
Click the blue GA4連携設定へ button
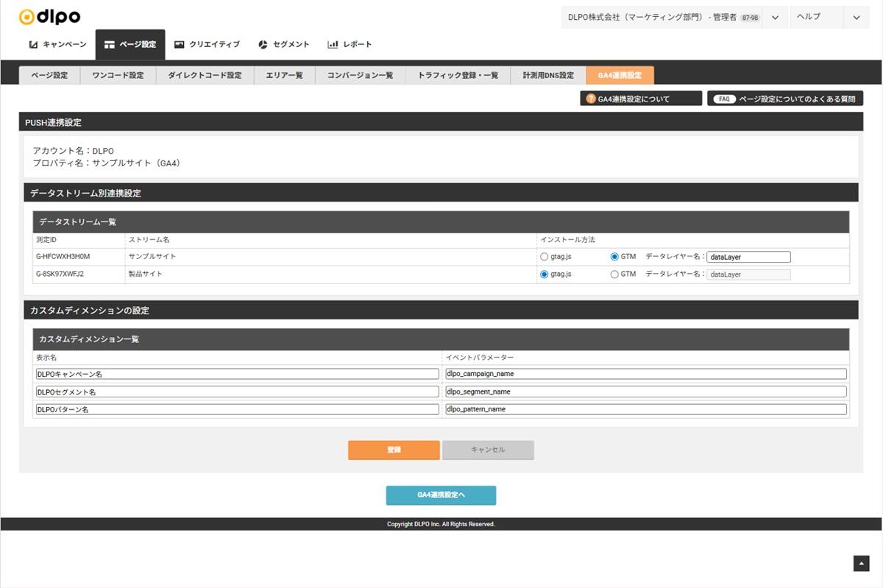(x=441, y=495)
